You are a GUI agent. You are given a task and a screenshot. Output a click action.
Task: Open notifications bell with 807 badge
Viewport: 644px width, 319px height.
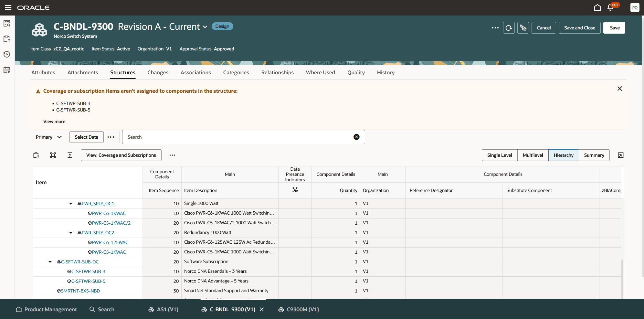(610, 7)
